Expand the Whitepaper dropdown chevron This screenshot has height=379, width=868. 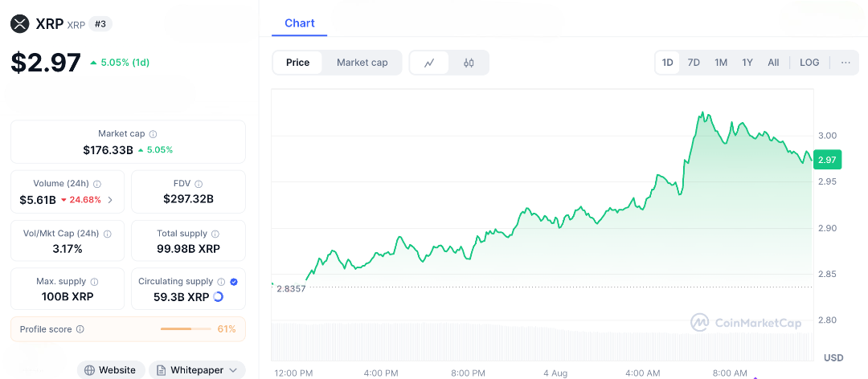tap(233, 370)
